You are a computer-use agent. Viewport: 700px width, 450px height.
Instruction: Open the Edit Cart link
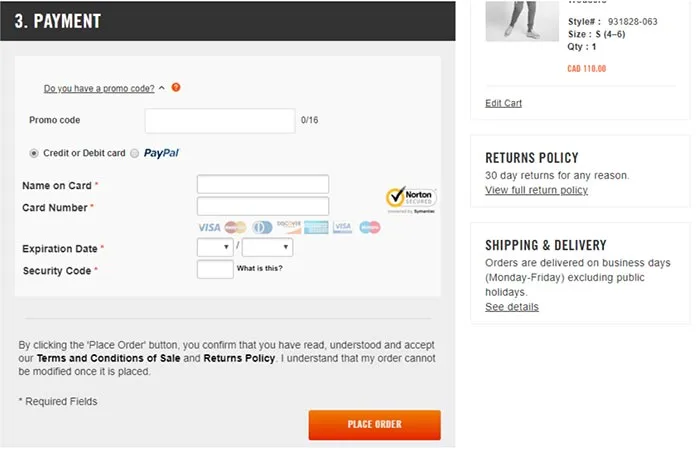503,103
